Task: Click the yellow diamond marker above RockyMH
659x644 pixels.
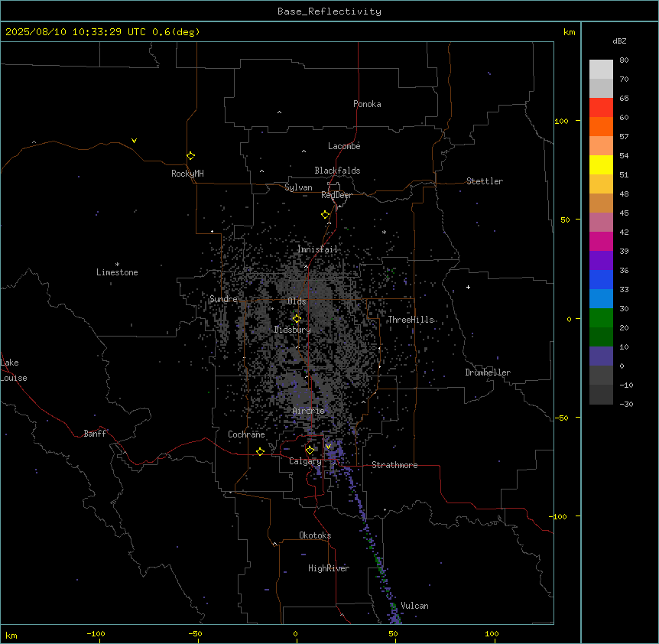Action: click(x=190, y=156)
